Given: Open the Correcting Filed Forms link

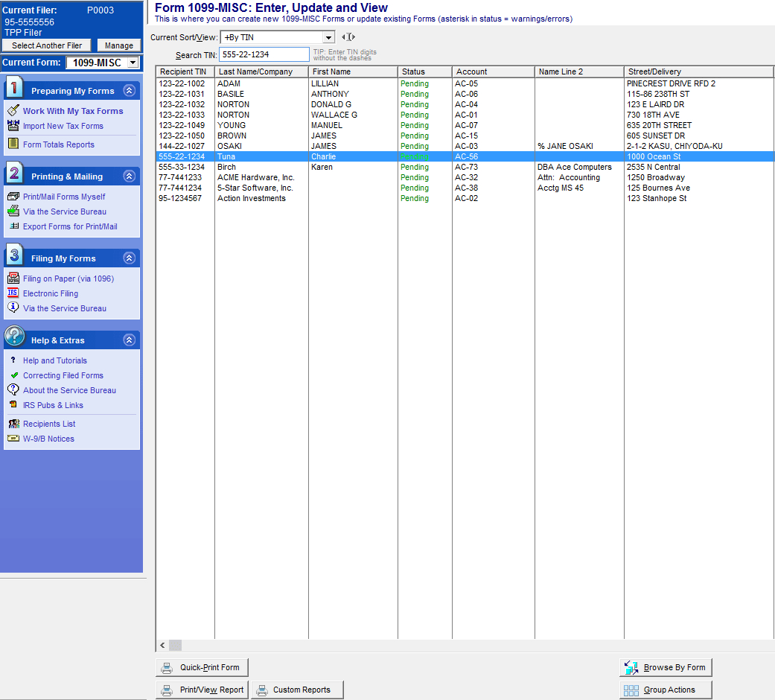Looking at the screenshot, I should point(63,375).
